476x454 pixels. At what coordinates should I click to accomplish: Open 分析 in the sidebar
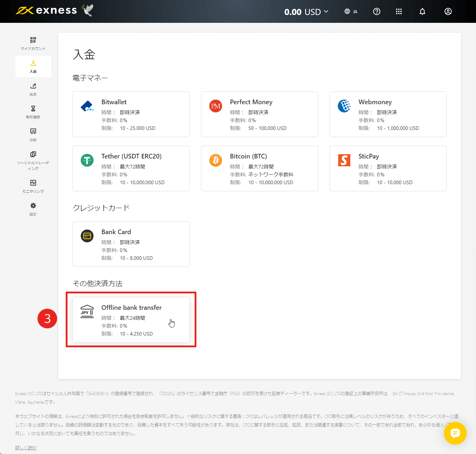(x=33, y=135)
